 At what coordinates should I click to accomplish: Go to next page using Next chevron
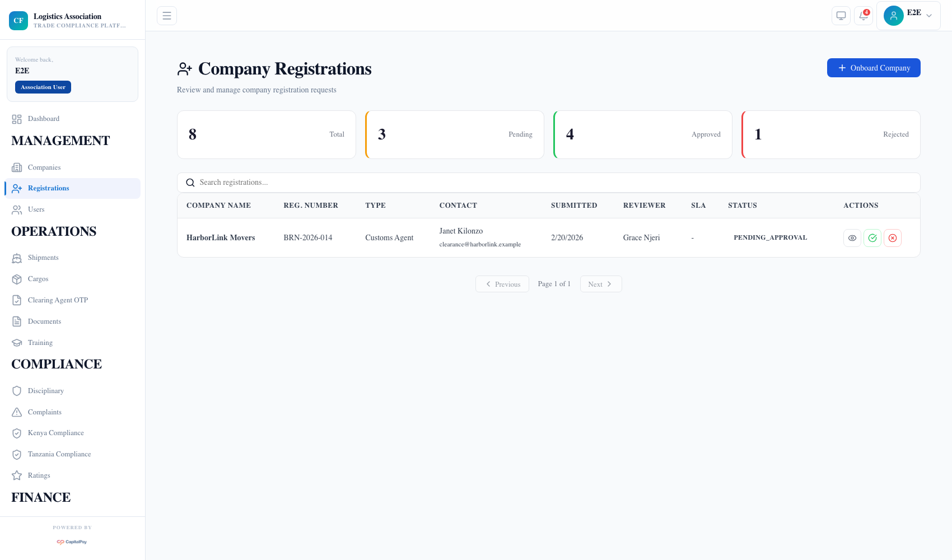click(600, 284)
